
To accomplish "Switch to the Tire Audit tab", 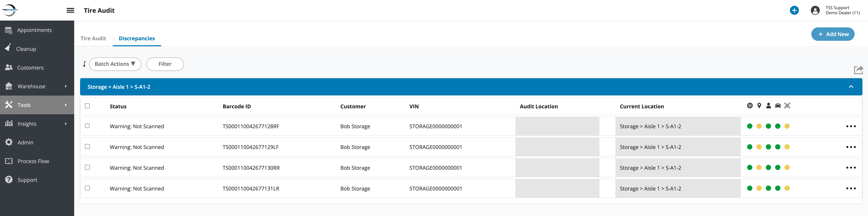I will click(93, 38).
